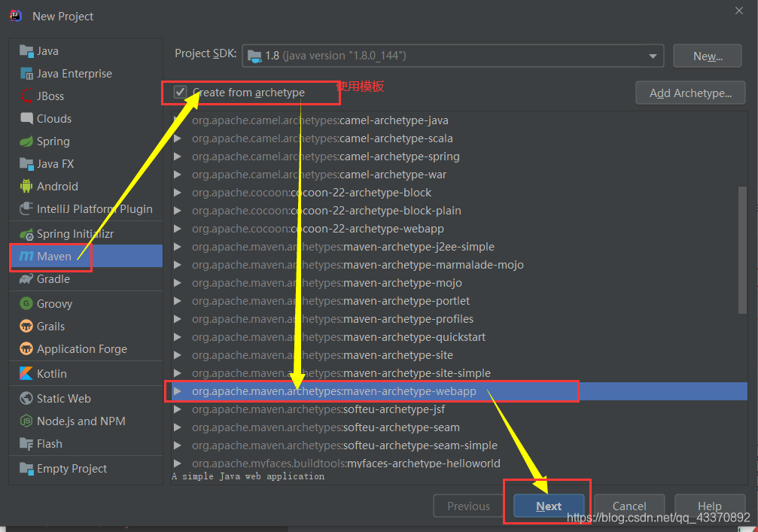Select maven-archetype-mojo row
The width and height of the screenshot is (758, 532).
pos(459,283)
